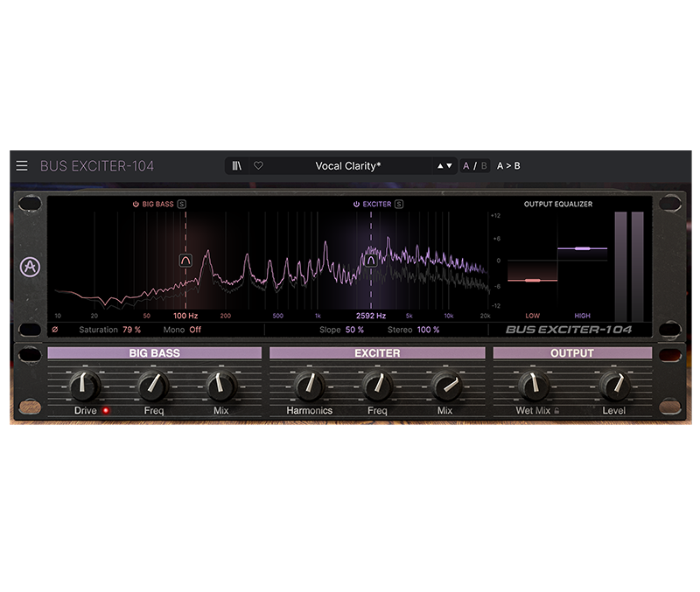This screenshot has width=700, height=592.
Task: Open the Vocal Clarity preset name dropdown
Action: click(x=348, y=165)
